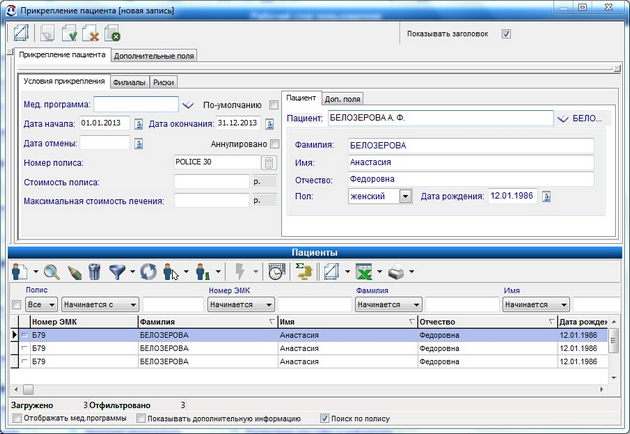Open calendar for Дата отмены

point(139,143)
